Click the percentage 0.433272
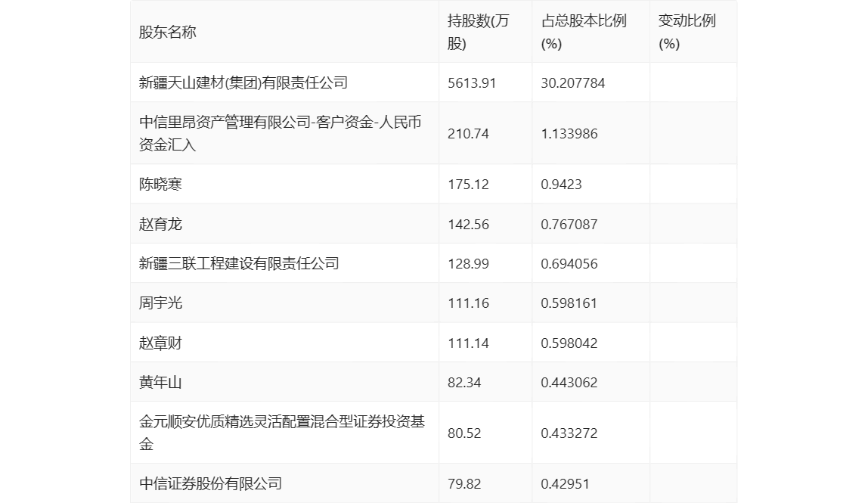 pos(569,433)
